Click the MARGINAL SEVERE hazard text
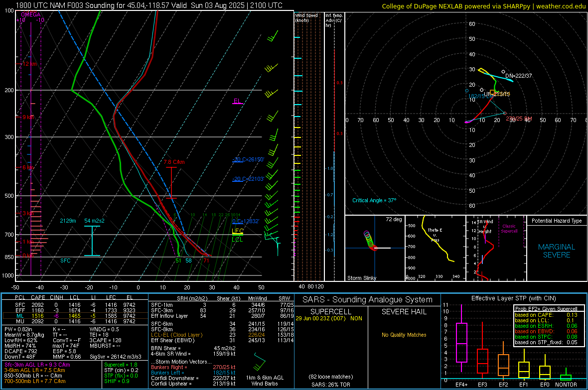The width and height of the screenshot is (588, 390). coord(557,251)
